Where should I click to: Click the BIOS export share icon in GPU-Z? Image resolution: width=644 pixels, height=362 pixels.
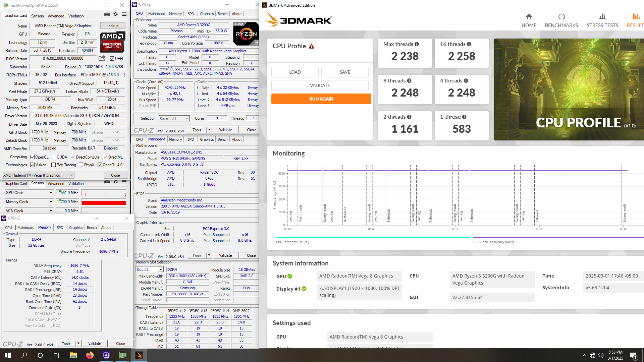point(102,58)
